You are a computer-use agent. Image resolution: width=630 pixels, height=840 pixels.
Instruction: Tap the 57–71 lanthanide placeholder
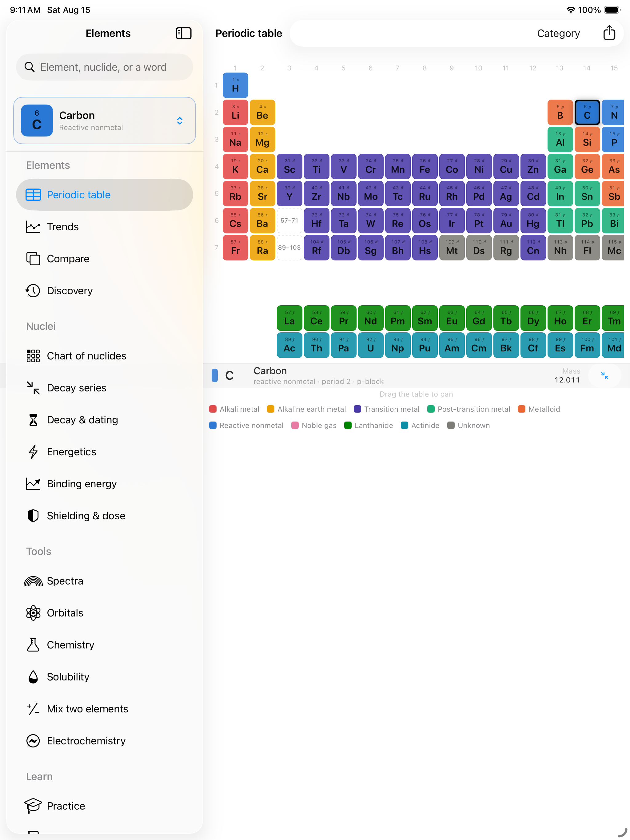click(x=289, y=221)
